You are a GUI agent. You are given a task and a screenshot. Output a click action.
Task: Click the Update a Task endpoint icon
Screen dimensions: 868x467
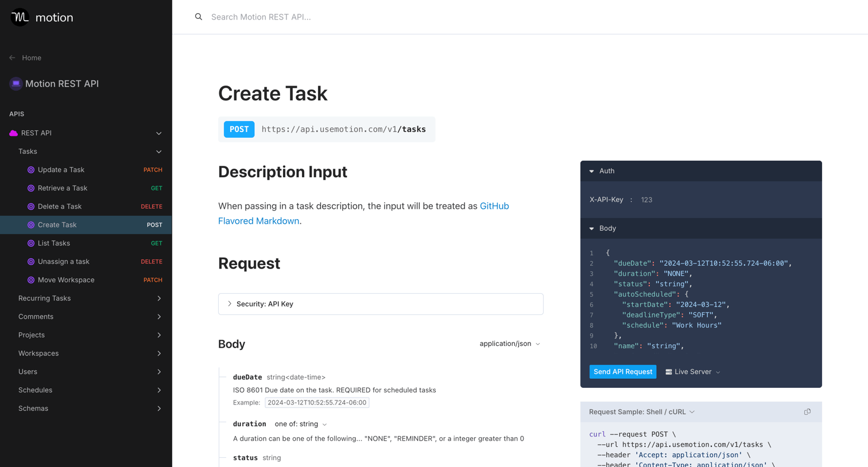point(31,170)
